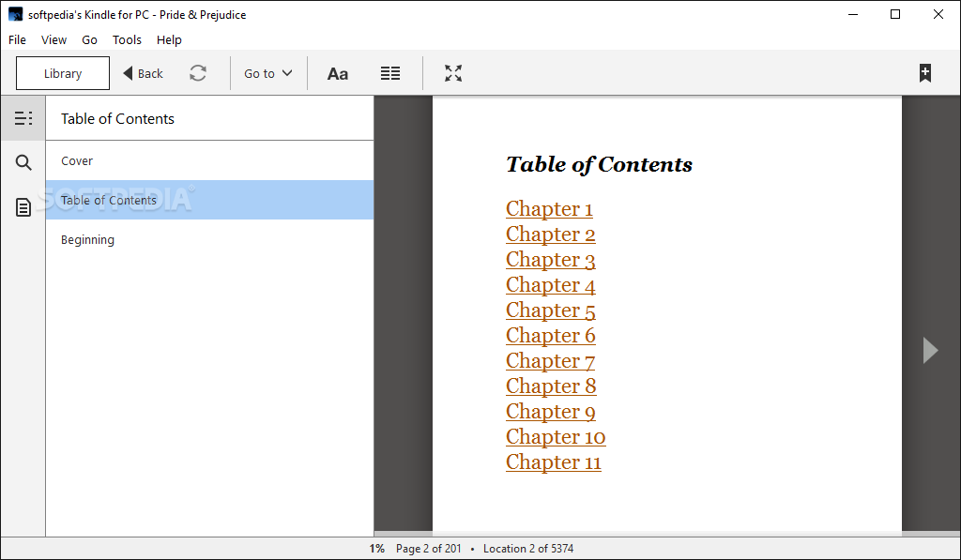Open the View menu

click(53, 39)
